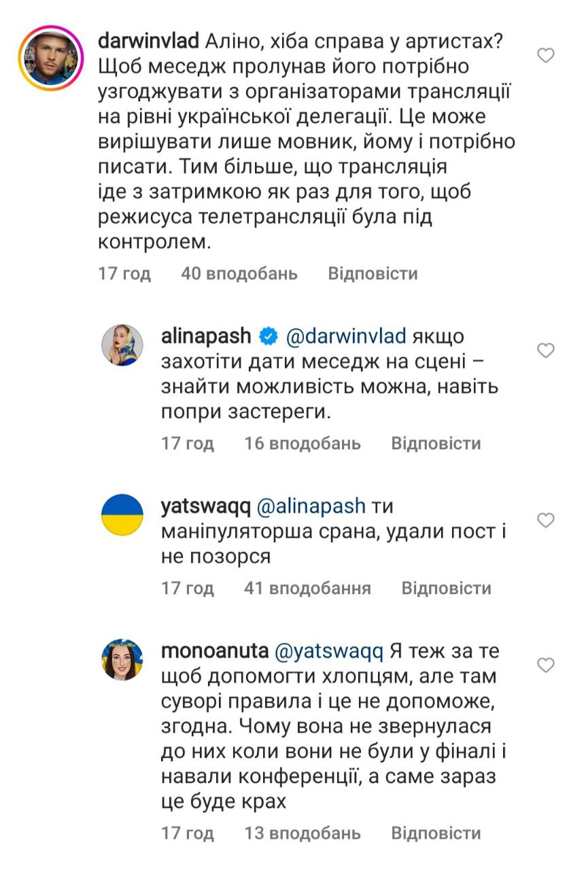The height and width of the screenshot is (870, 588).
Task: Click the @yatswaqq mention in monoanuta's comment
Action: coord(330,651)
